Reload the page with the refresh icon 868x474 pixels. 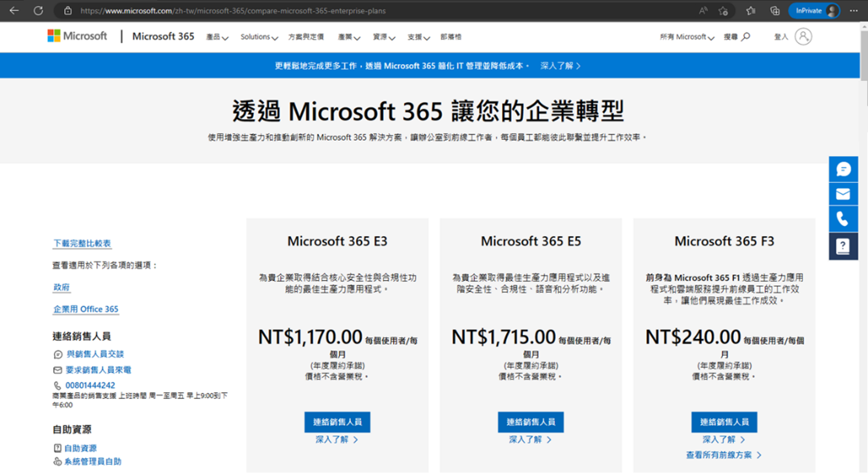[x=38, y=11]
